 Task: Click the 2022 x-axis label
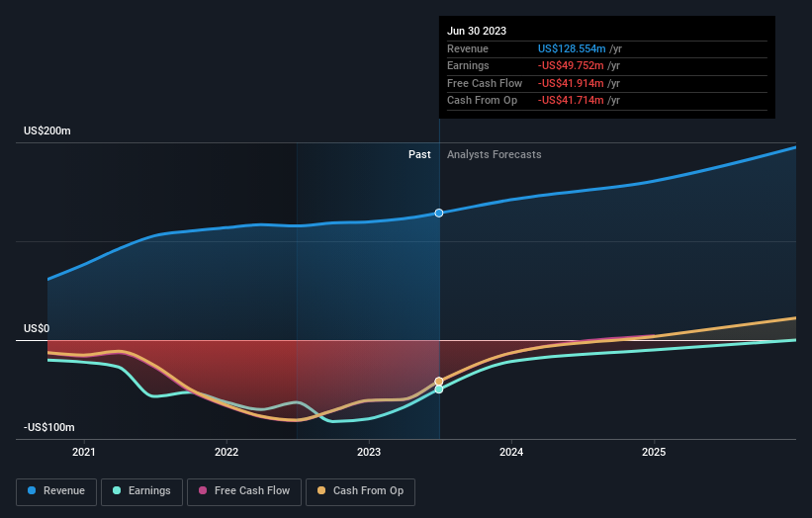pyautogui.click(x=226, y=453)
